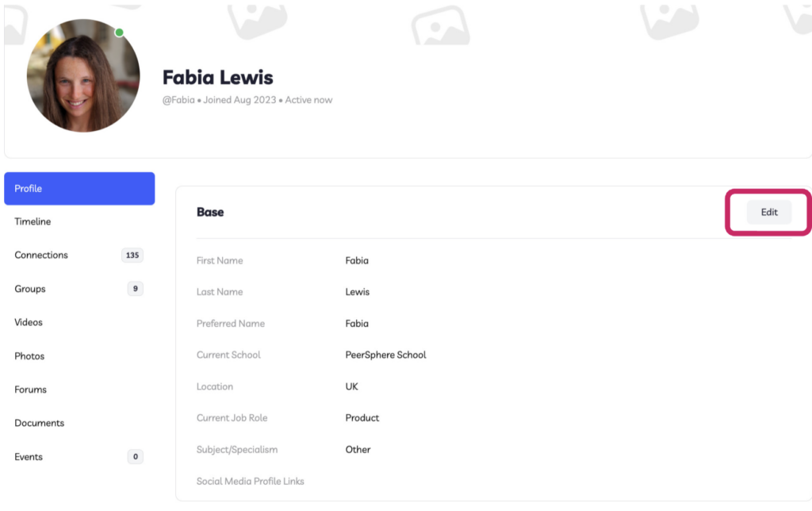Click the @Fabia username handle

tap(178, 100)
